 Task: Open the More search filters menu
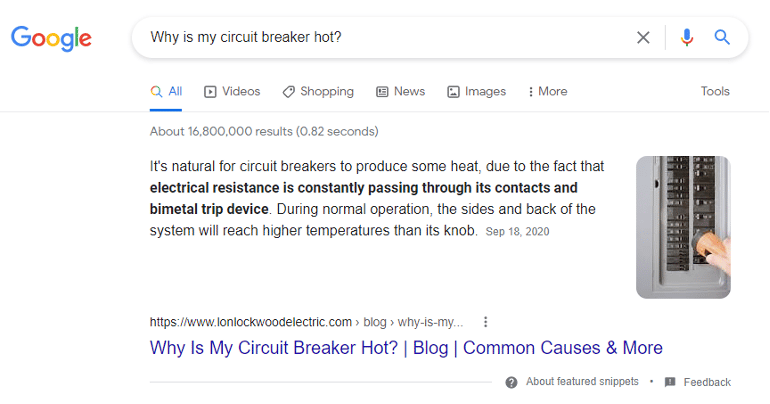[547, 92]
